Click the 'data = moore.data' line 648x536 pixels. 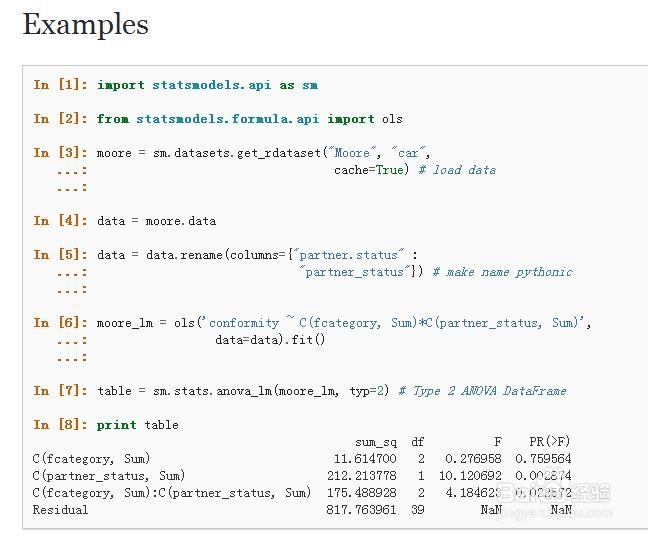pyautogui.click(x=156, y=221)
